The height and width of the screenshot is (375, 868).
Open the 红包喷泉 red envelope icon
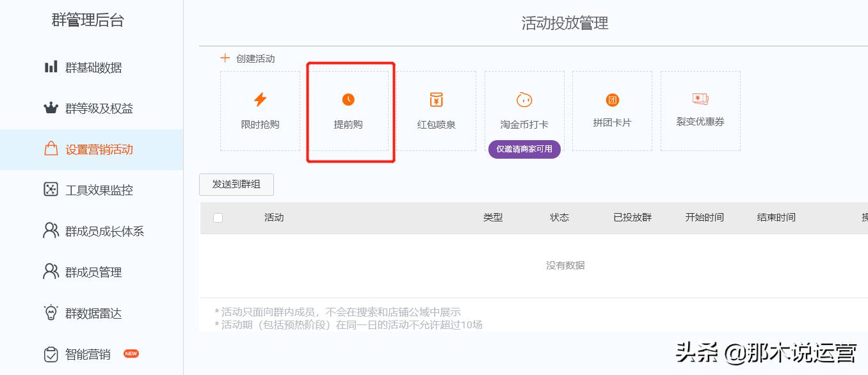(436, 99)
